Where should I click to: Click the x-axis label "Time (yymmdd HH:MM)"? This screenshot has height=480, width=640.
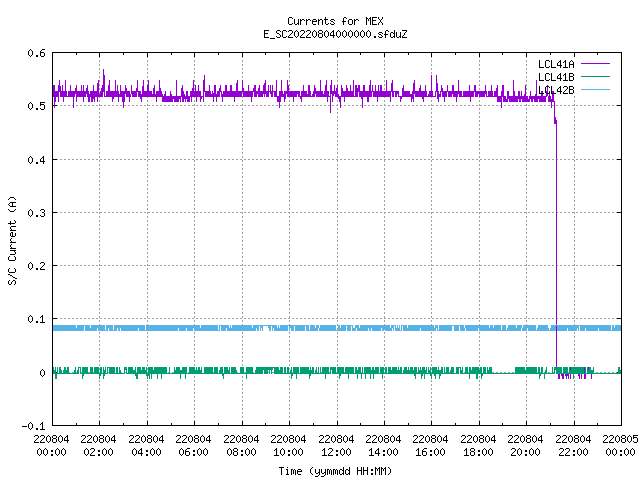pos(335,471)
